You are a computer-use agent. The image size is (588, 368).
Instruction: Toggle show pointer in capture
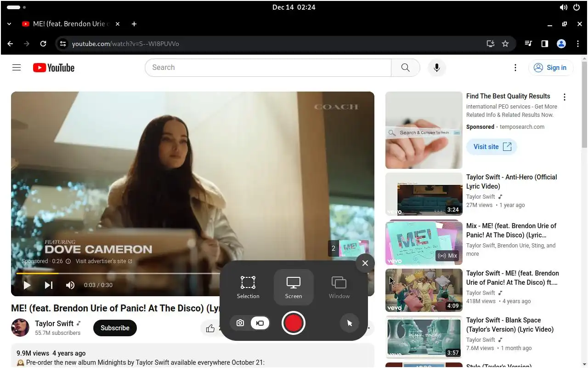349,323
